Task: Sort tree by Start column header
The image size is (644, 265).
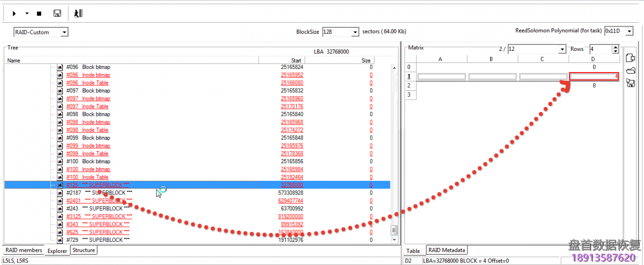Action: (282, 60)
